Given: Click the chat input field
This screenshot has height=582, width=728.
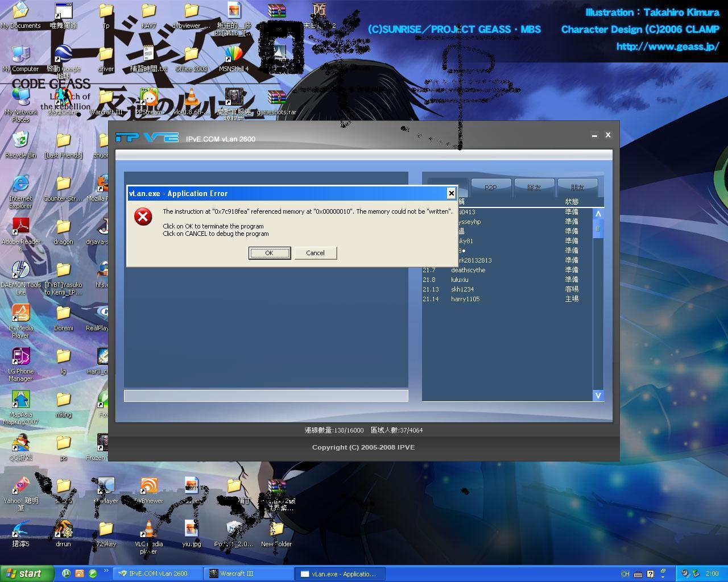Looking at the screenshot, I should pos(266,396).
